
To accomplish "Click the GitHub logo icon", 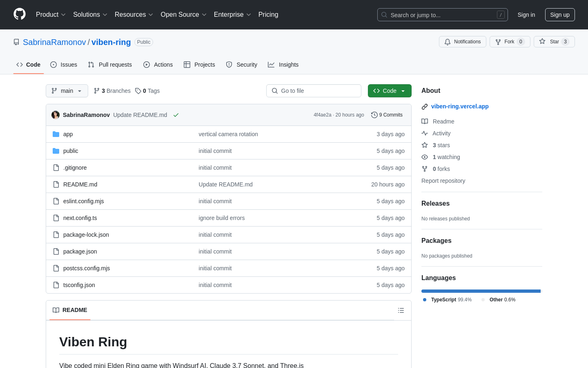I will point(20,14).
